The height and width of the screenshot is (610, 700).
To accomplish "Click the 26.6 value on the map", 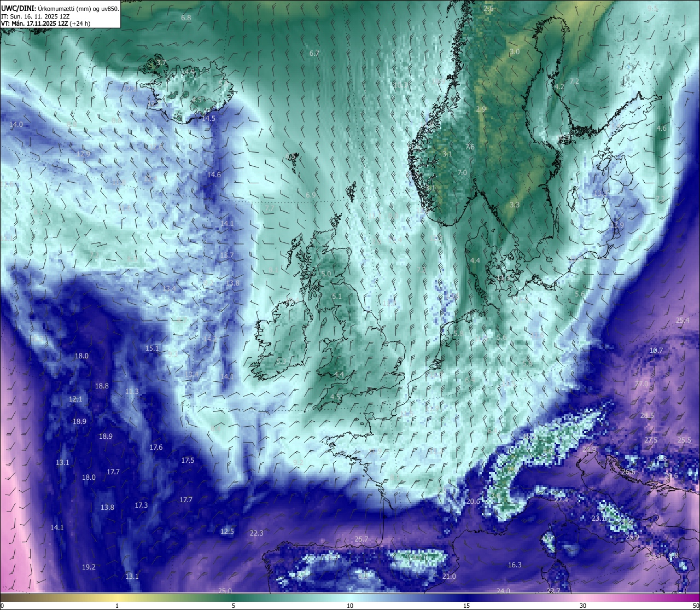I will click(x=628, y=472).
